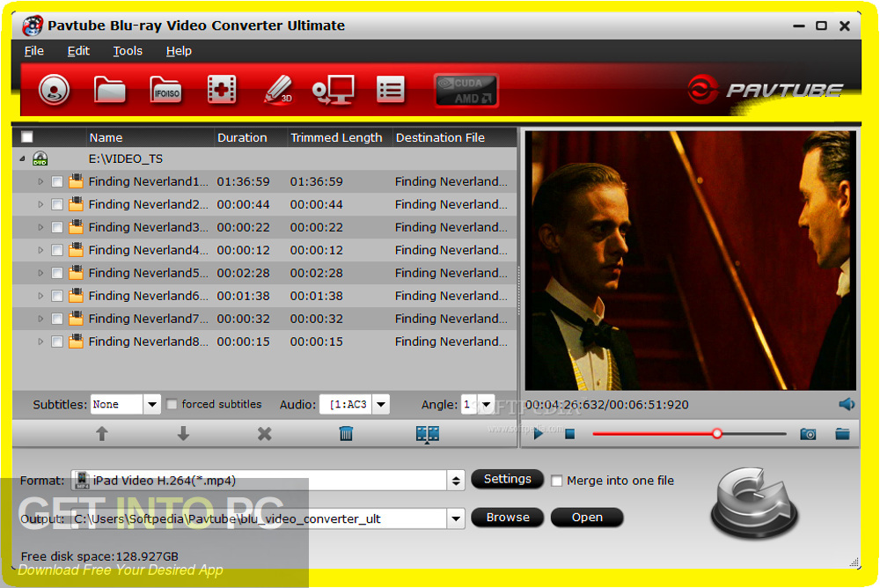Screen dimensions: 880x588
Task: Open the File menu
Action: (x=33, y=51)
